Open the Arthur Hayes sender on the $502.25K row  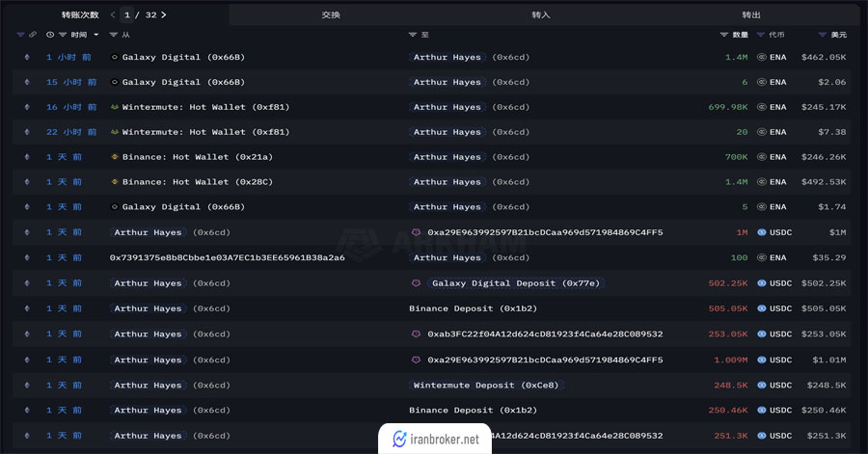148,283
